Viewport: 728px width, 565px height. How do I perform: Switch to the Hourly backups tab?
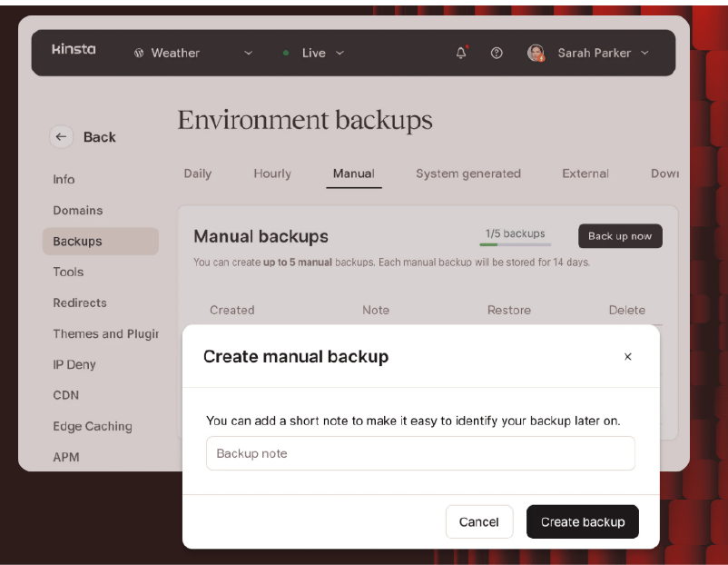[272, 173]
